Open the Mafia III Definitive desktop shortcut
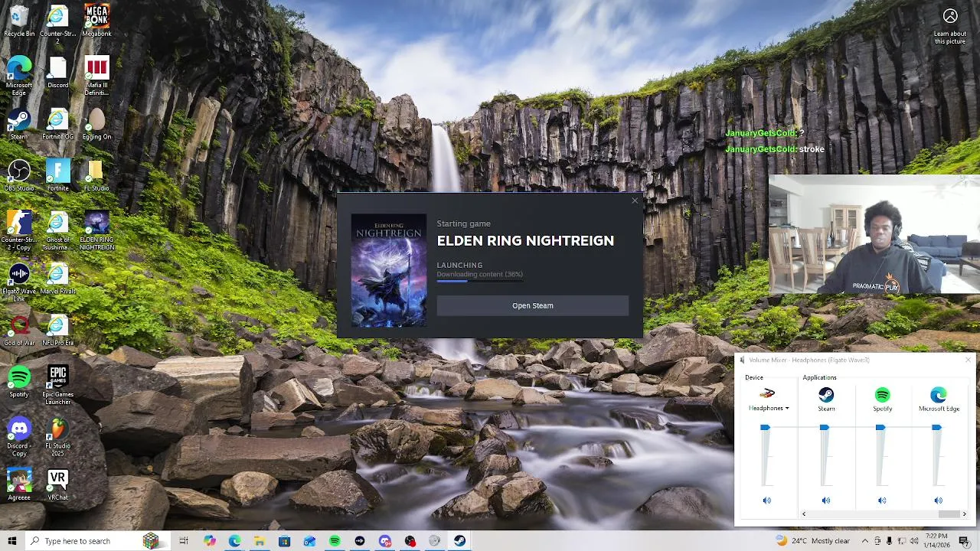Image resolution: width=980 pixels, height=551 pixels. pyautogui.click(x=96, y=76)
